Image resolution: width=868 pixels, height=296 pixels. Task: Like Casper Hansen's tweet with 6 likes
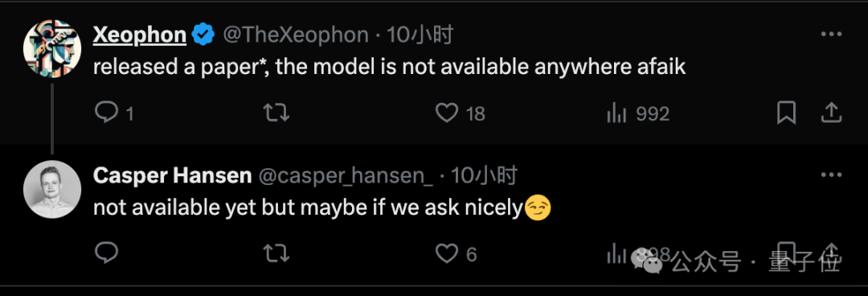click(446, 254)
